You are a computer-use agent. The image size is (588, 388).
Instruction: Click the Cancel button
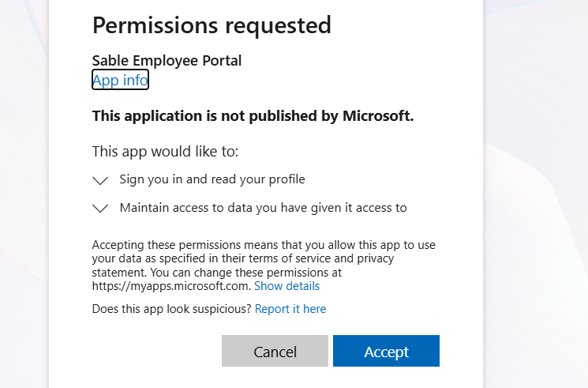point(275,351)
